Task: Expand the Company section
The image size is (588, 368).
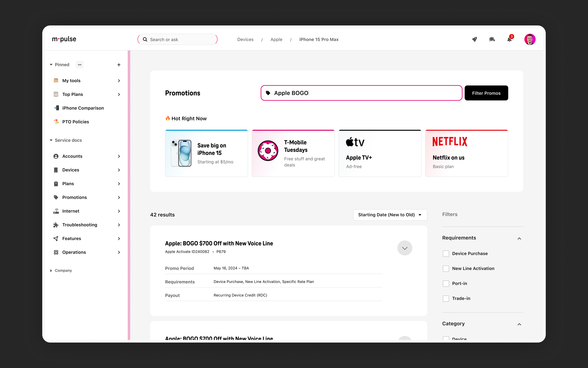Action: pyautogui.click(x=51, y=271)
